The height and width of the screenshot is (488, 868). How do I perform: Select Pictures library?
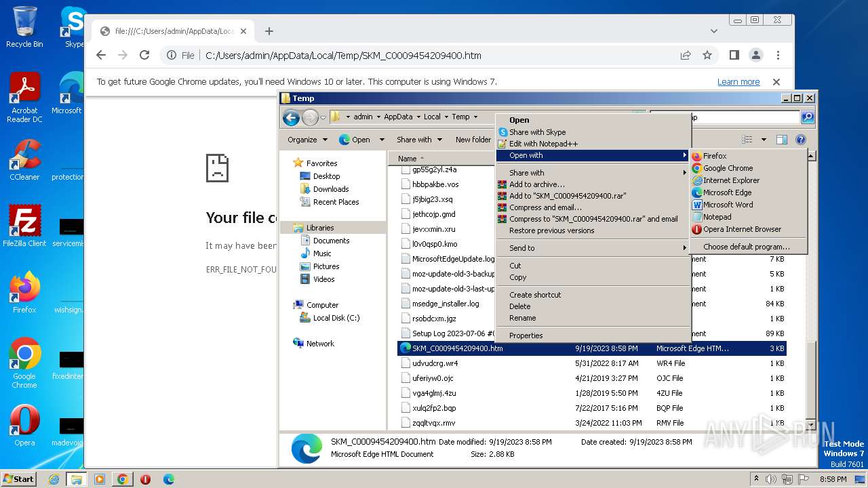pos(326,266)
